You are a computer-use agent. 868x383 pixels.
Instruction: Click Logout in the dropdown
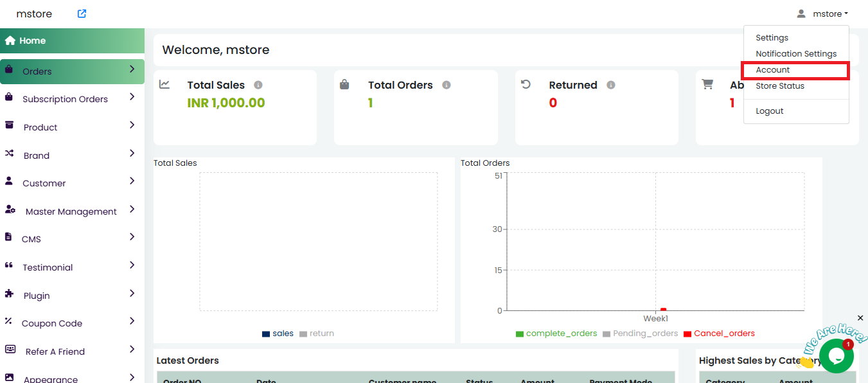pos(770,111)
